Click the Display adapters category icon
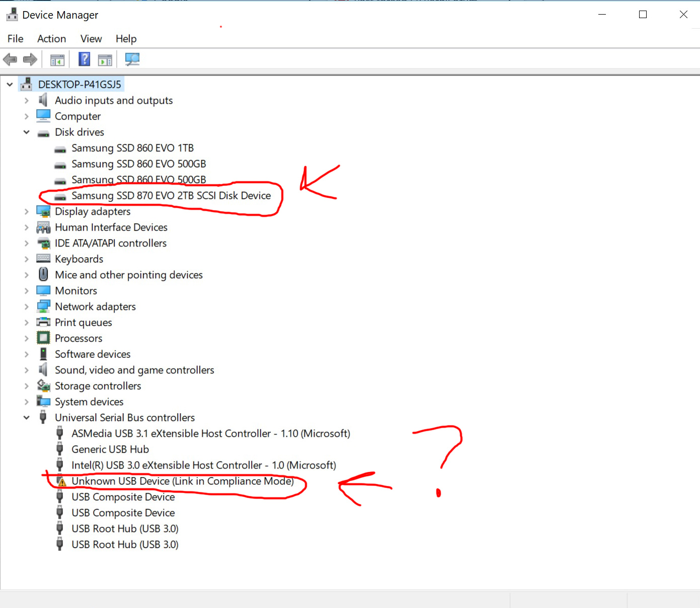This screenshot has width=700, height=608. (x=43, y=211)
